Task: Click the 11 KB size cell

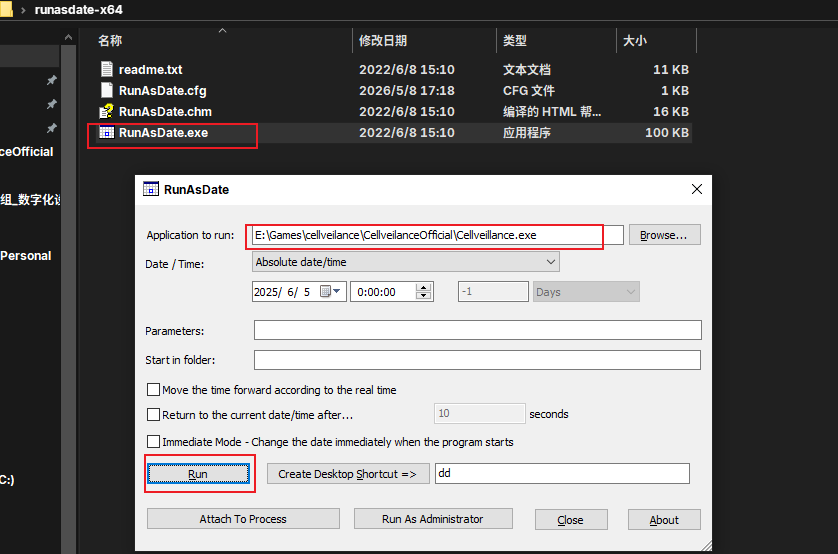Action: [x=671, y=69]
